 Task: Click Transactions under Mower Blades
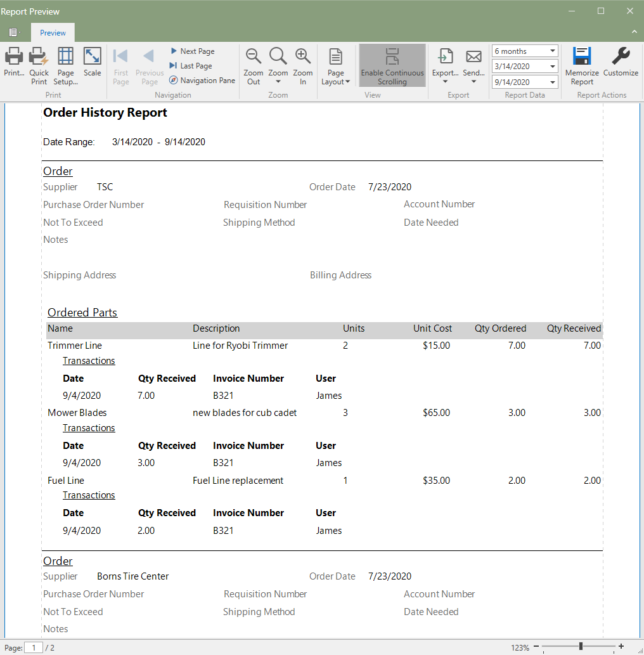(89, 428)
